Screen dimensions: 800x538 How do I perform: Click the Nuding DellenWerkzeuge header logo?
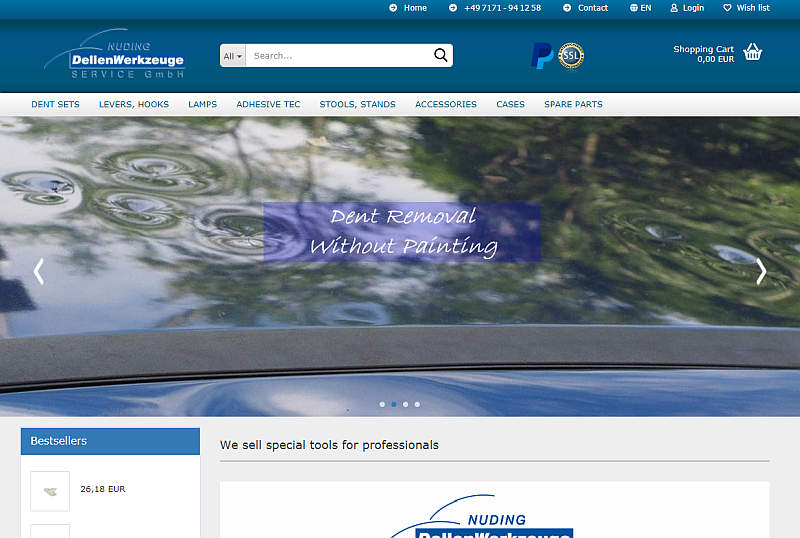115,54
